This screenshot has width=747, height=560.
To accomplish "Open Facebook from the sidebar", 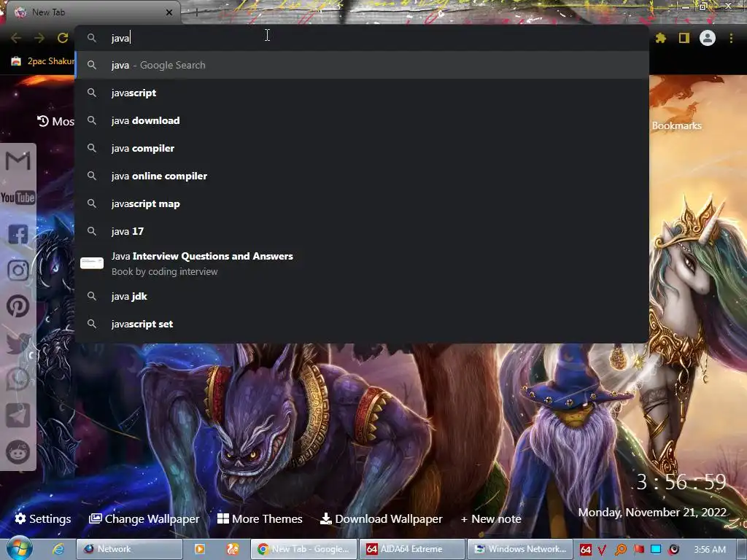I will (x=18, y=234).
